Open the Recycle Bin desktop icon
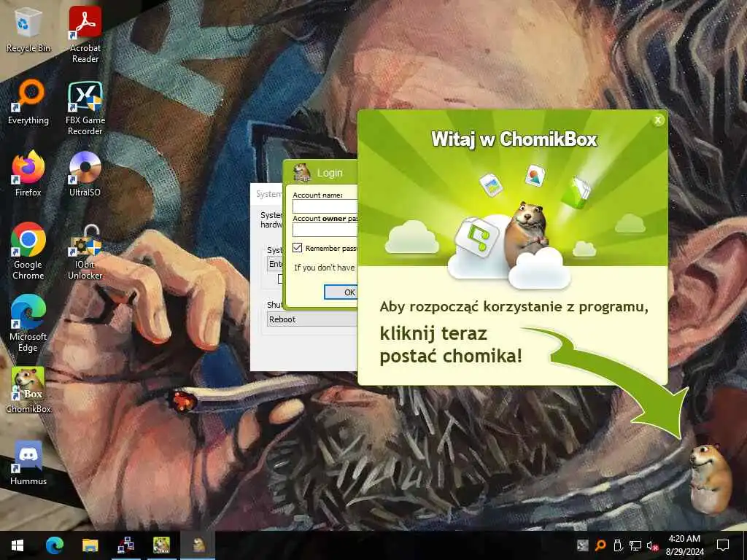 coord(28,31)
